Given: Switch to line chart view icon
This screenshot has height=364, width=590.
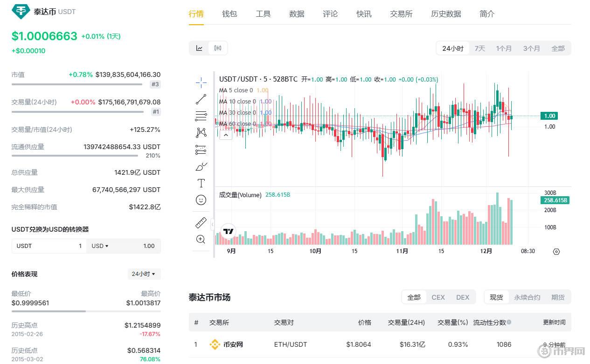Looking at the screenshot, I should (x=199, y=48).
